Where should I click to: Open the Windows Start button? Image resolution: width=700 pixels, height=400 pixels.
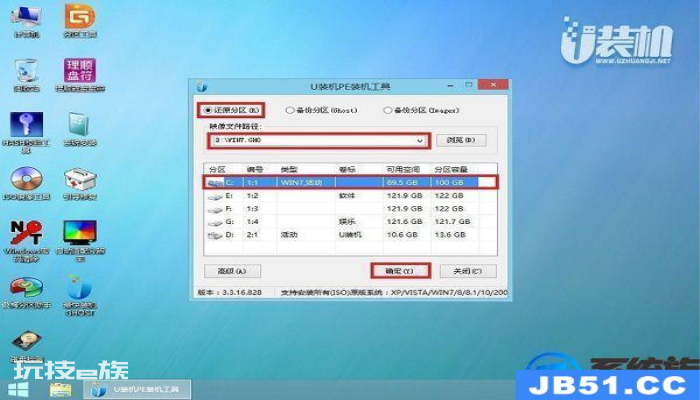coord(18,390)
